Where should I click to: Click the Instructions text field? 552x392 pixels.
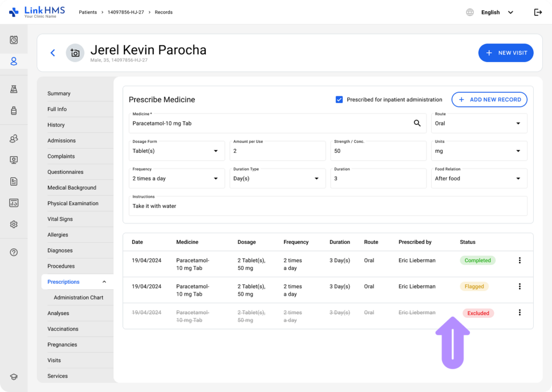tap(328, 206)
